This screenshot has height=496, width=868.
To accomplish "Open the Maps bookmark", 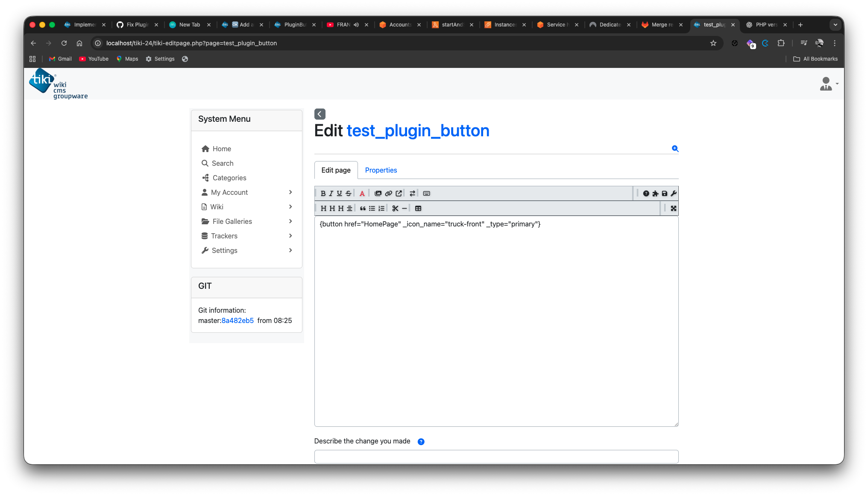I will 127,59.
